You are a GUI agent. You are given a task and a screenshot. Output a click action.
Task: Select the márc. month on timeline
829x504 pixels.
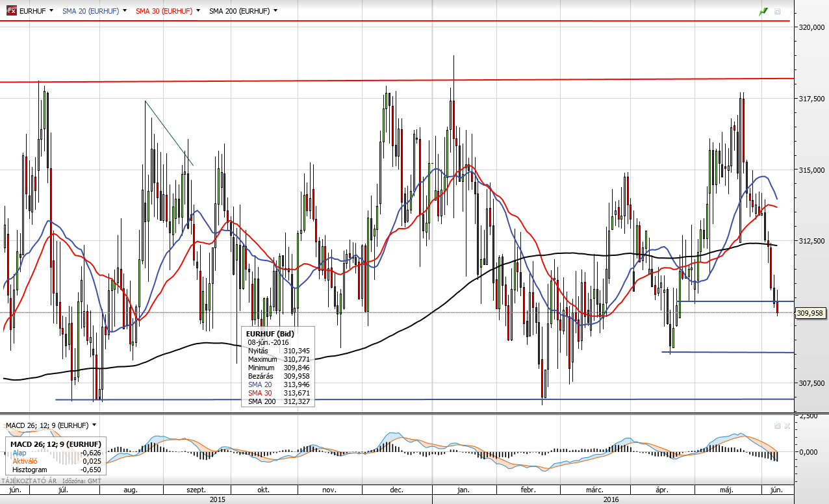pyautogui.click(x=594, y=490)
